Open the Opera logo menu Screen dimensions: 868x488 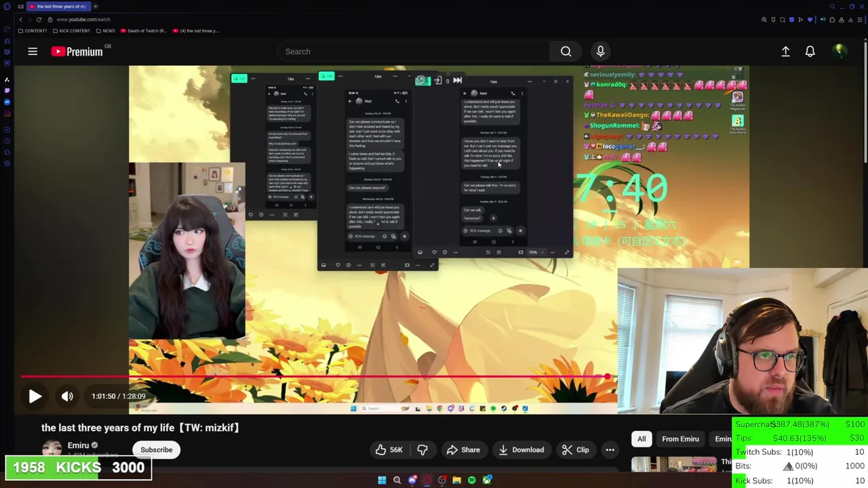tap(6, 6)
